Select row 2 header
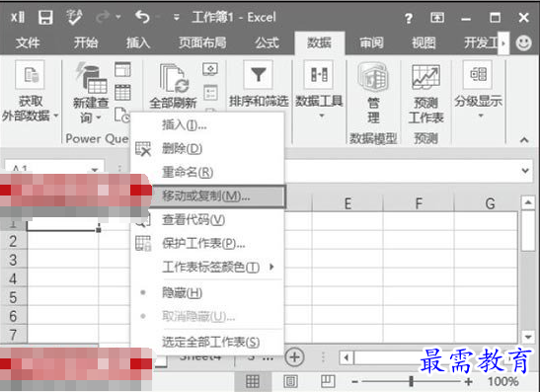Viewport: 540px width, 392px height. [13, 241]
